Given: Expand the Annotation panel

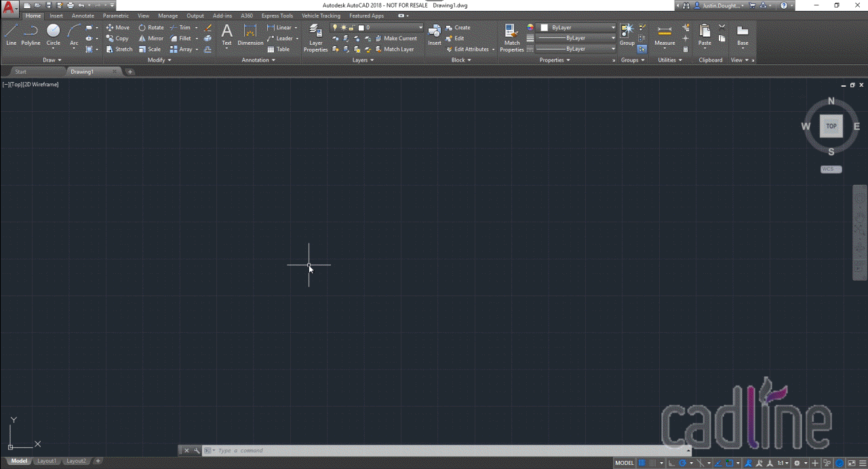Looking at the screenshot, I should coord(258,60).
